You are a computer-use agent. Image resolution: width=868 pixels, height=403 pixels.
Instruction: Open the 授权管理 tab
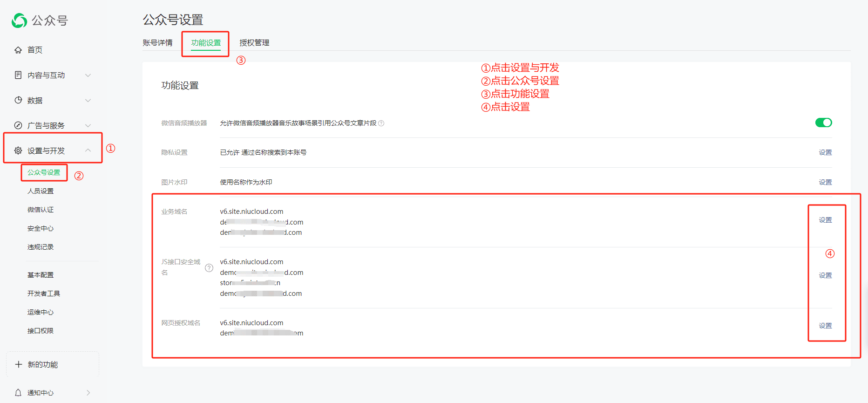coord(254,43)
